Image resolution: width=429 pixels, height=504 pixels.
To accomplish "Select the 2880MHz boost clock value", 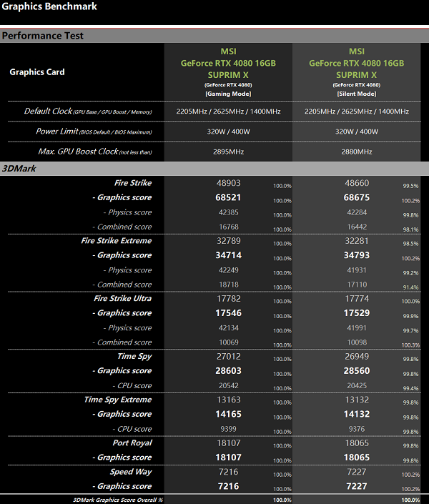I will [357, 152].
